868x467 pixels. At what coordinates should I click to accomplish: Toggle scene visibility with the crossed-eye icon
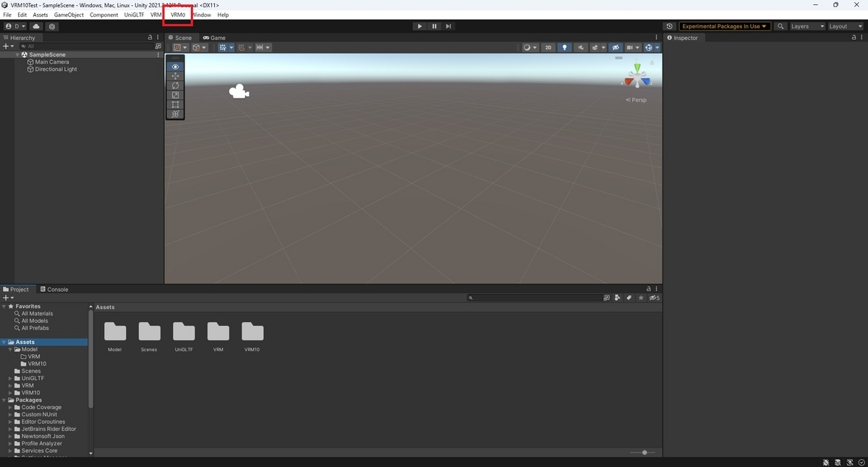[616, 47]
